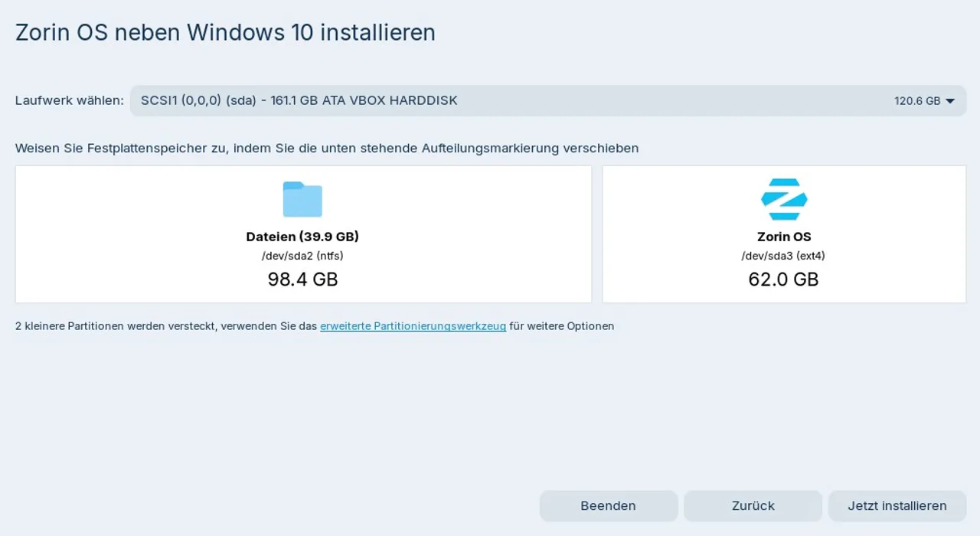Click the /dev/sda2 (ntfs) label
This screenshot has height=536, width=980.
click(x=302, y=256)
